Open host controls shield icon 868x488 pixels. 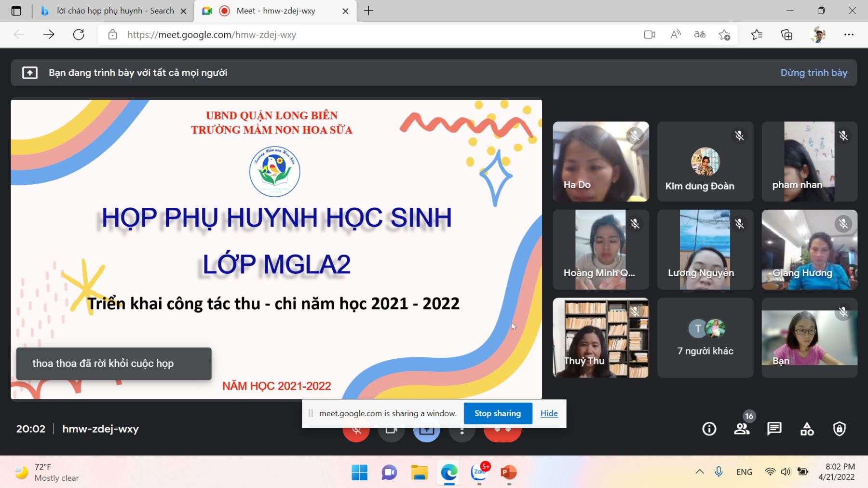pos(839,429)
